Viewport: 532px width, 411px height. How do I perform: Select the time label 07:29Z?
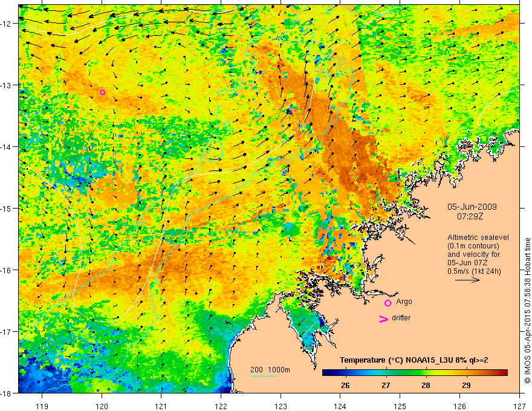(x=470, y=216)
